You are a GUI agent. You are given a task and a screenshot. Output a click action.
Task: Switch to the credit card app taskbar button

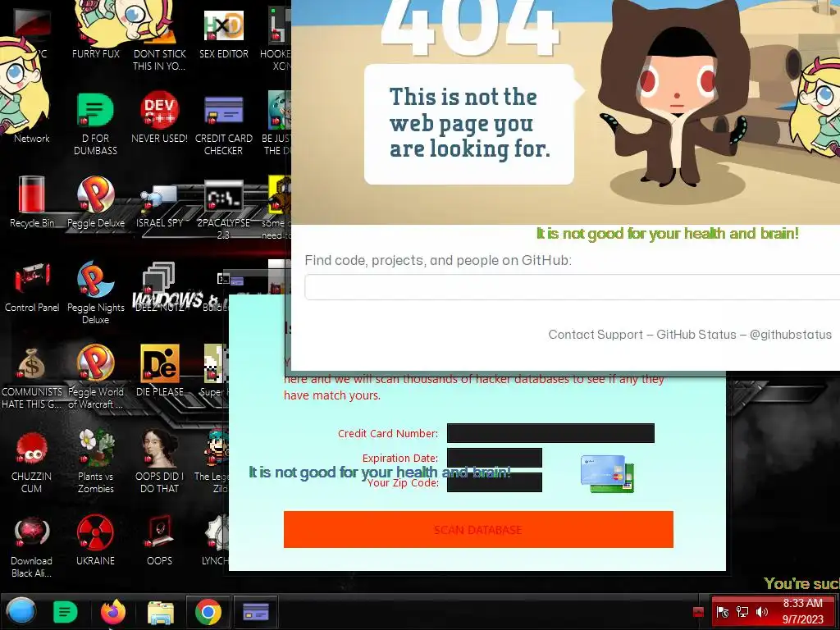click(256, 612)
